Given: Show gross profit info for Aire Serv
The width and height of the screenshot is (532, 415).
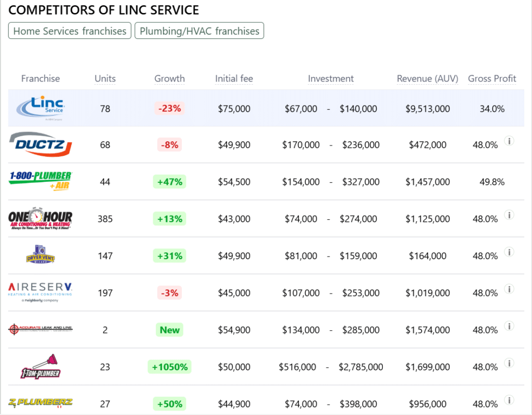Looking at the screenshot, I should [509, 289].
